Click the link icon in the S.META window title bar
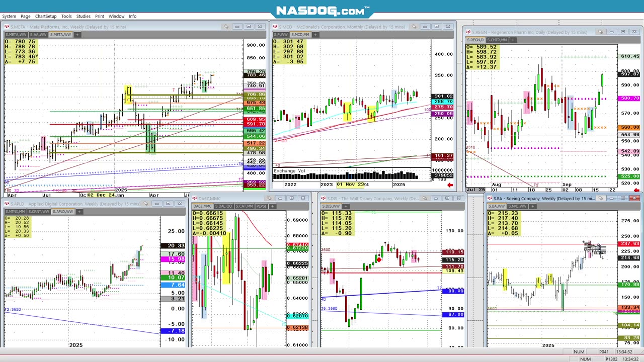Image resolution: width=644 pixels, height=362 pixels. point(226,27)
